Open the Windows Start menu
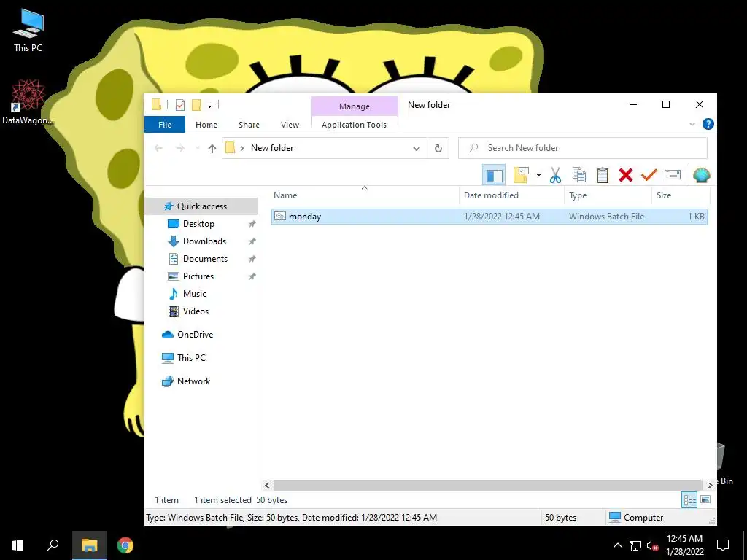This screenshot has width=747, height=560. point(18,545)
